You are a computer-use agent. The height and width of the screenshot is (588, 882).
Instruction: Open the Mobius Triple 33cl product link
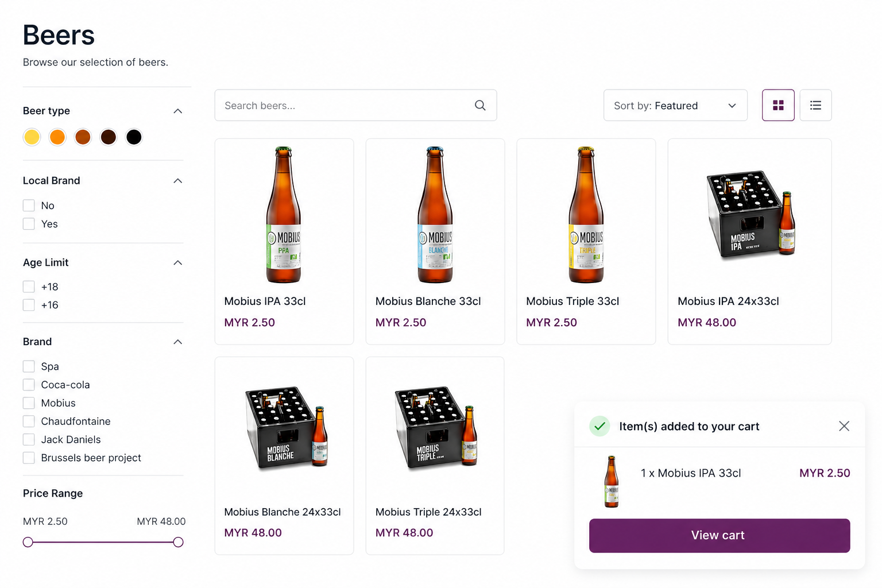pyautogui.click(x=572, y=301)
